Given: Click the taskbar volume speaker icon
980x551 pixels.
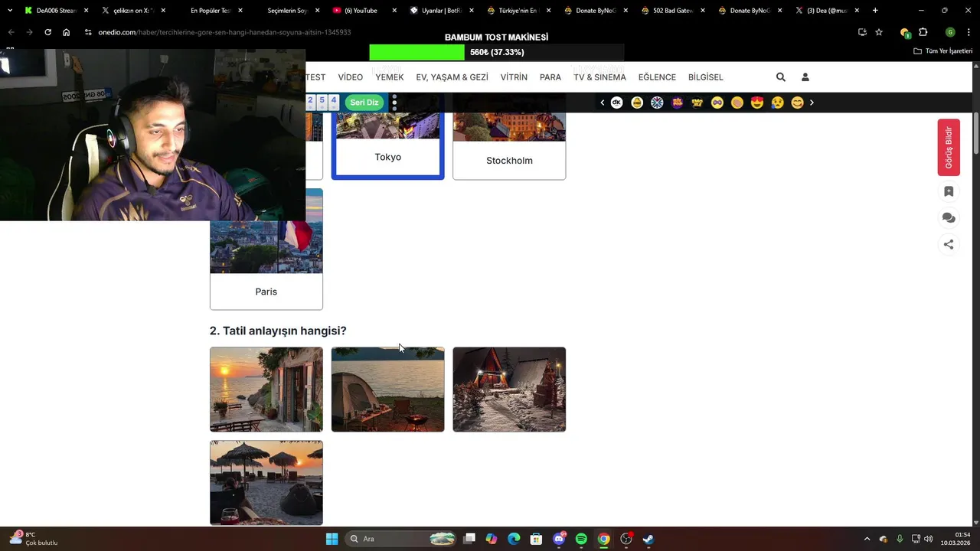Looking at the screenshot, I should tap(928, 539).
